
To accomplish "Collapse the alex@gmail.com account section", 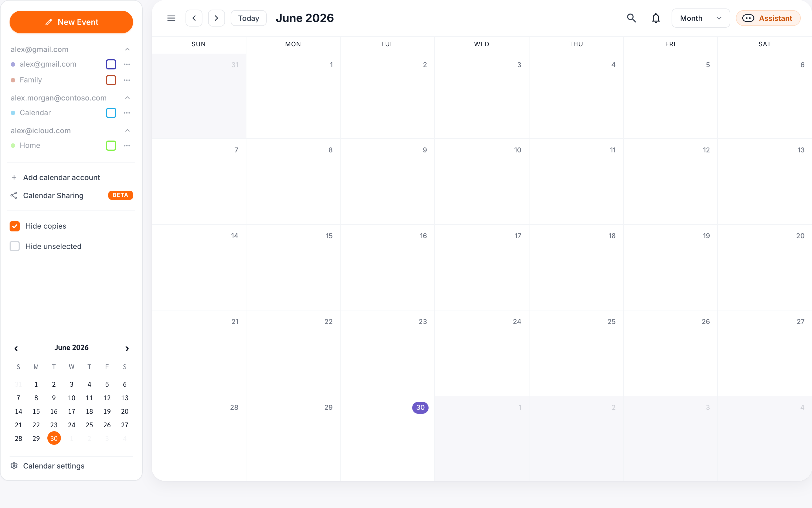I will [127, 49].
